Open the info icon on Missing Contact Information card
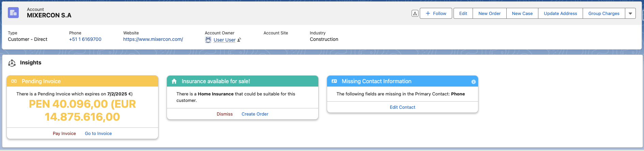The height and width of the screenshot is (151, 644). pyautogui.click(x=473, y=82)
